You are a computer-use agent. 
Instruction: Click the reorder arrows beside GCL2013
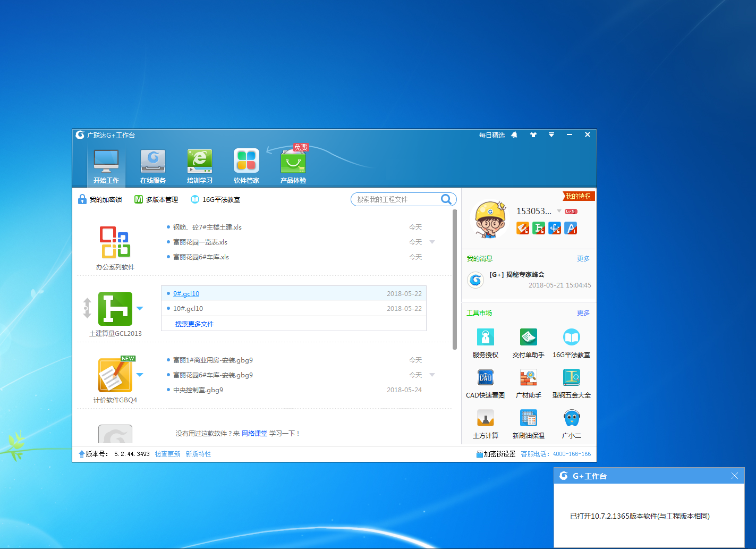pyautogui.click(x=87, y=308)
